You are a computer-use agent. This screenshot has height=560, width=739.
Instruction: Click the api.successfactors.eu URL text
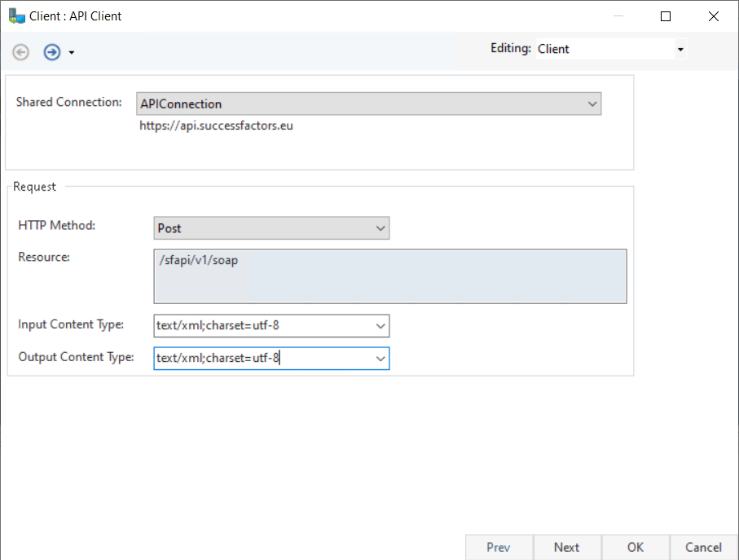[216, 126]
